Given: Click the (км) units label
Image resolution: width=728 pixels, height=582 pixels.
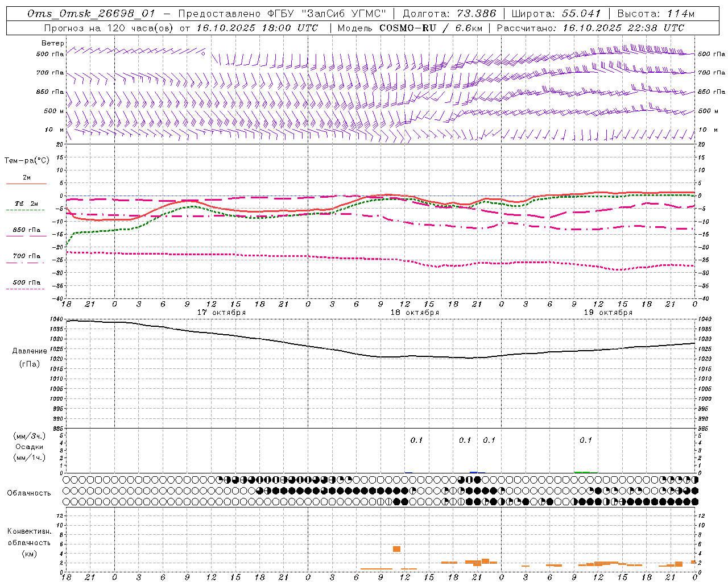Looking at the screenshot, I should tap(30, 553).
